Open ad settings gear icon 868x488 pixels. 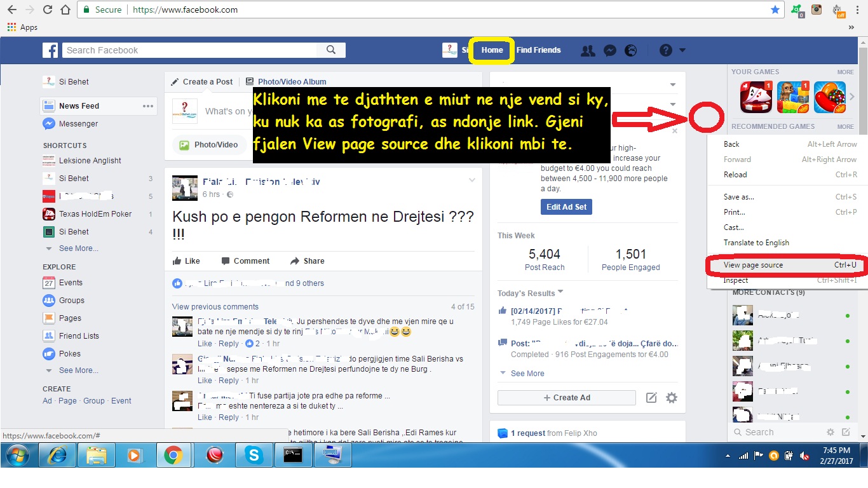[x=672, y=398]
